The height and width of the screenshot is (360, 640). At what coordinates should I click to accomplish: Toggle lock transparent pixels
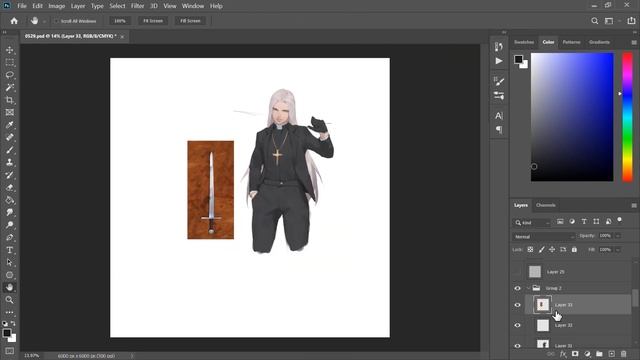tap(530, 249)
